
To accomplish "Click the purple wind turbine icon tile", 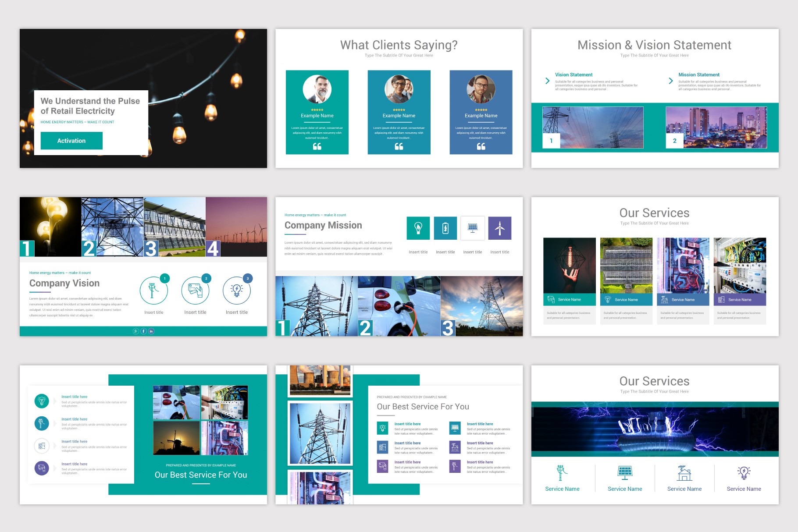I will point(499,228).
